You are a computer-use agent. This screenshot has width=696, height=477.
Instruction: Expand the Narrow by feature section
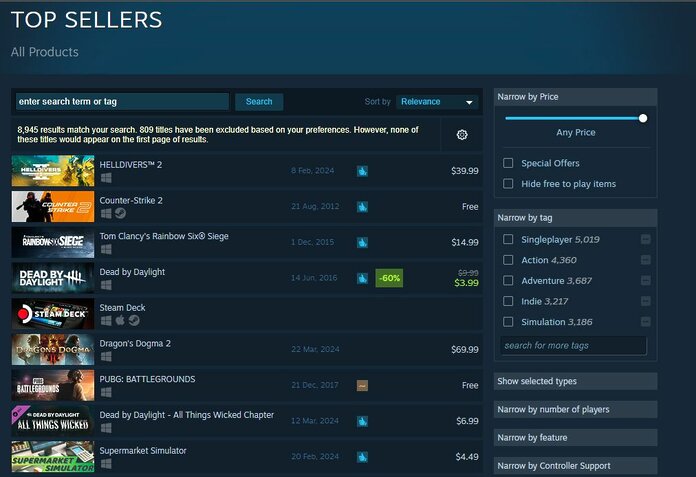pos(575,437)
